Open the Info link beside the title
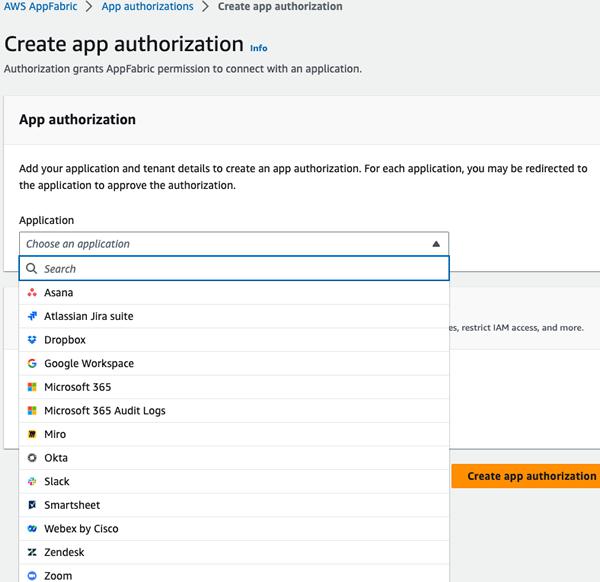Screen dimensions: 600x582 click(259, 48)
